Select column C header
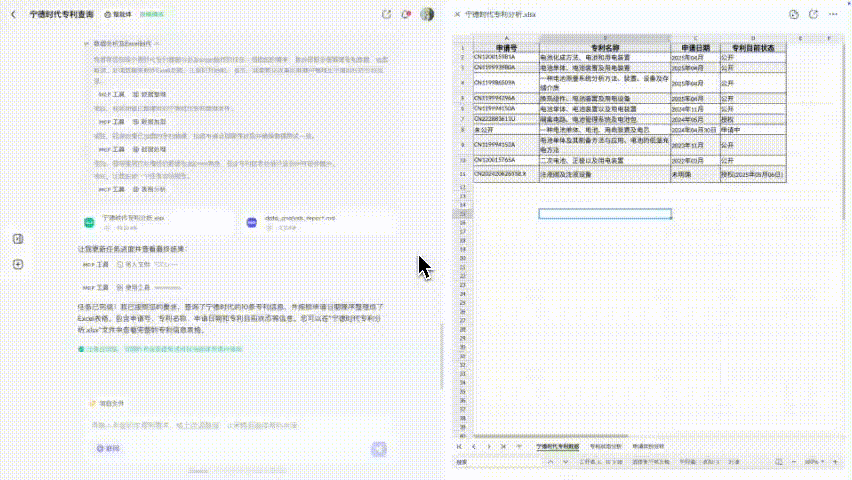This screenshot has width=852, height=480. 696,39
